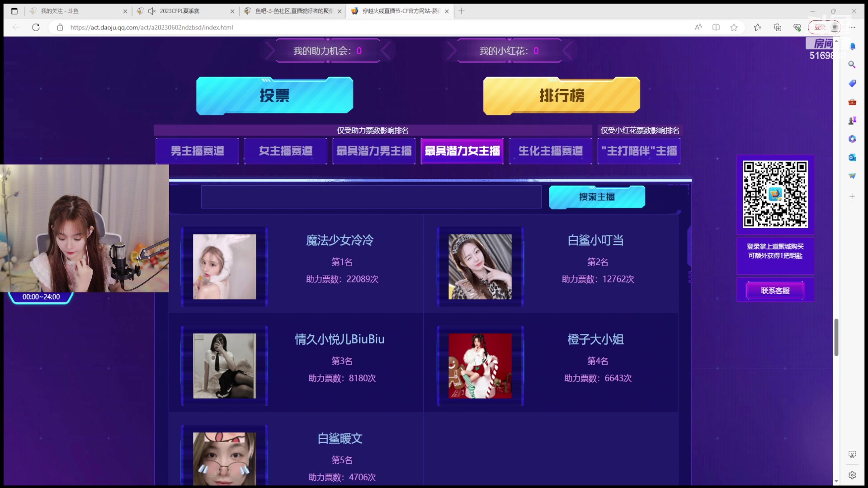Open Edge settings and more menu
Image resolution: width=868 pixels, height=488 pixels.
pos(852,28)
